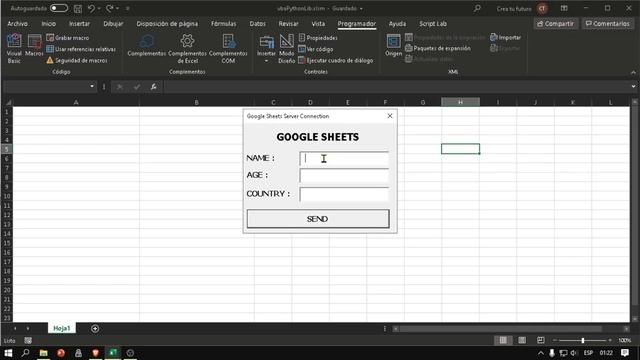Undo the last action

click(91, 8)
